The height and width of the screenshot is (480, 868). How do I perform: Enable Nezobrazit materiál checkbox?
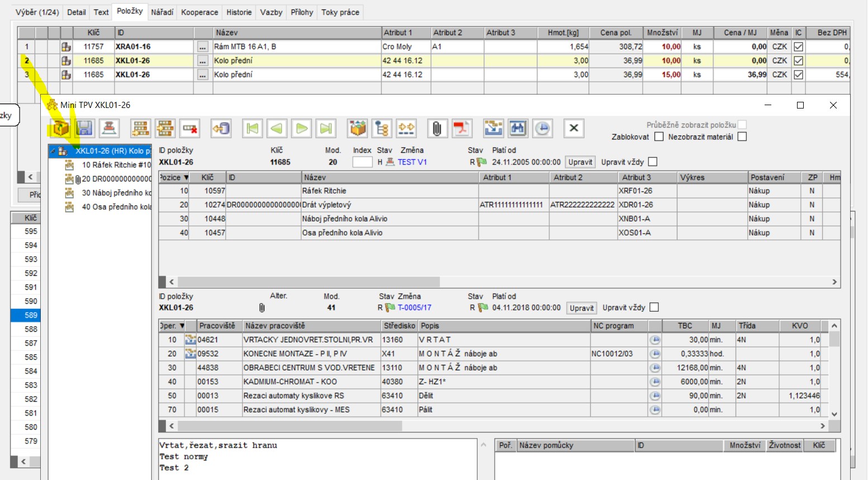click(742, 137)
